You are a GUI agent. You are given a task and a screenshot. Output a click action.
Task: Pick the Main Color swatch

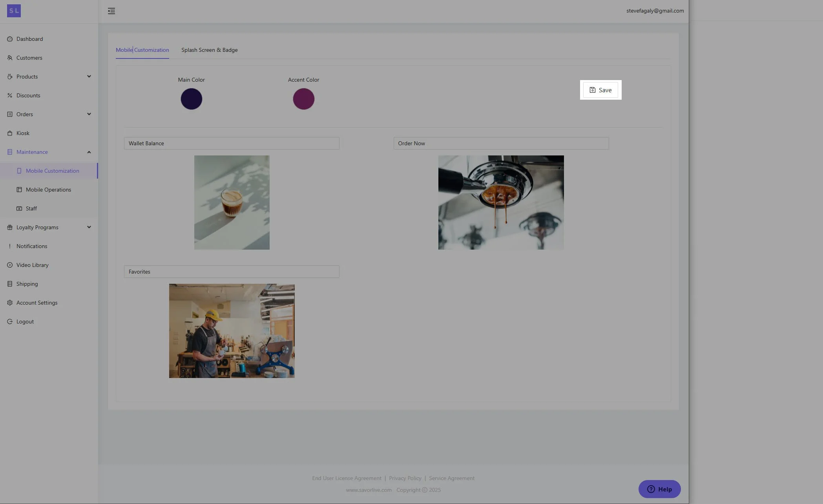click(x=192, y=99)
